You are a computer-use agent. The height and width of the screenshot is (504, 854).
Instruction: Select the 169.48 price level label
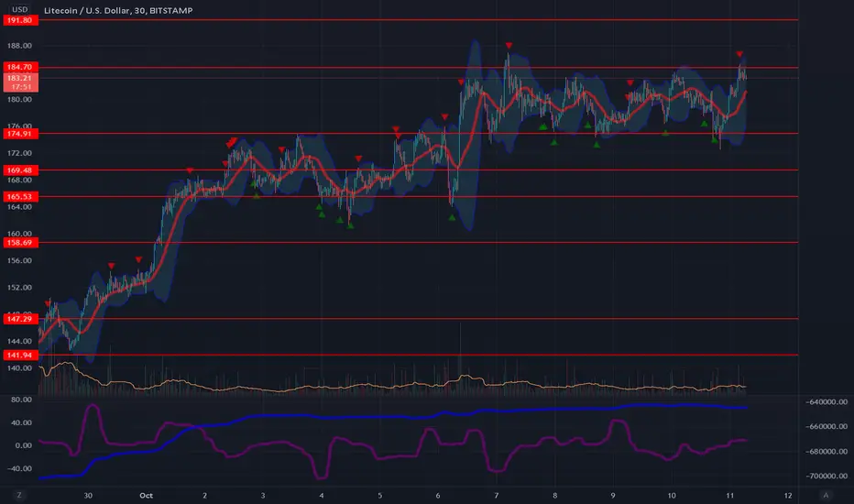[x=20, y=170]
